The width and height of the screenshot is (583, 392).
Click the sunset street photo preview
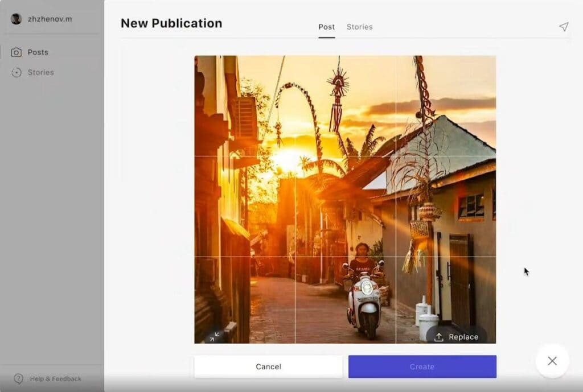(x=345, y=200)
